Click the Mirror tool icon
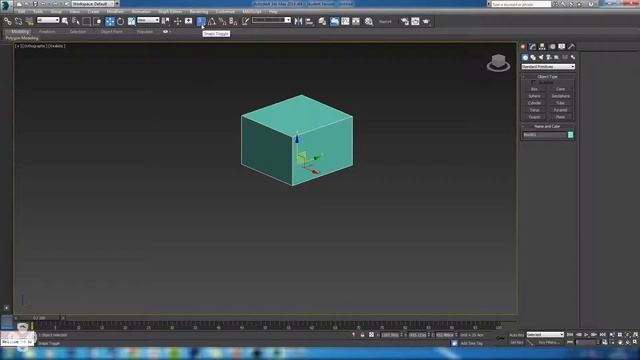The width and height of the screenshot is (640, 360). pyautogui.click(x=298, y=21)
